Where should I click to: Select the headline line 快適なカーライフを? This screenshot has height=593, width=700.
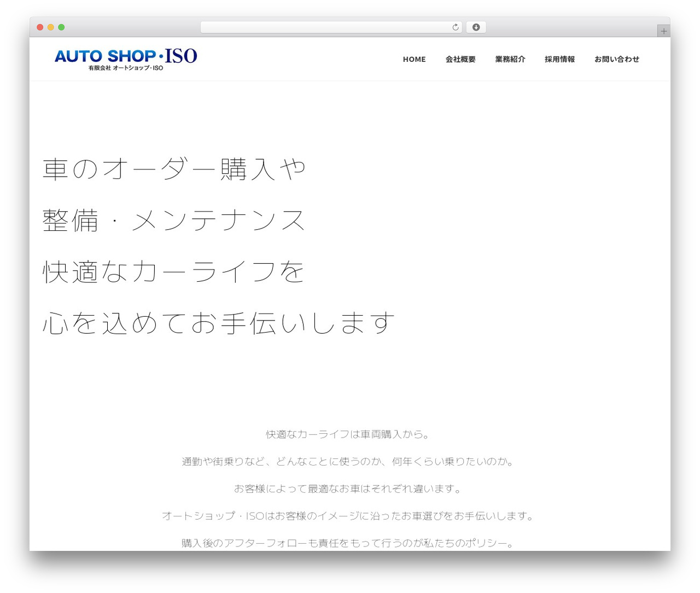point(173,271)
